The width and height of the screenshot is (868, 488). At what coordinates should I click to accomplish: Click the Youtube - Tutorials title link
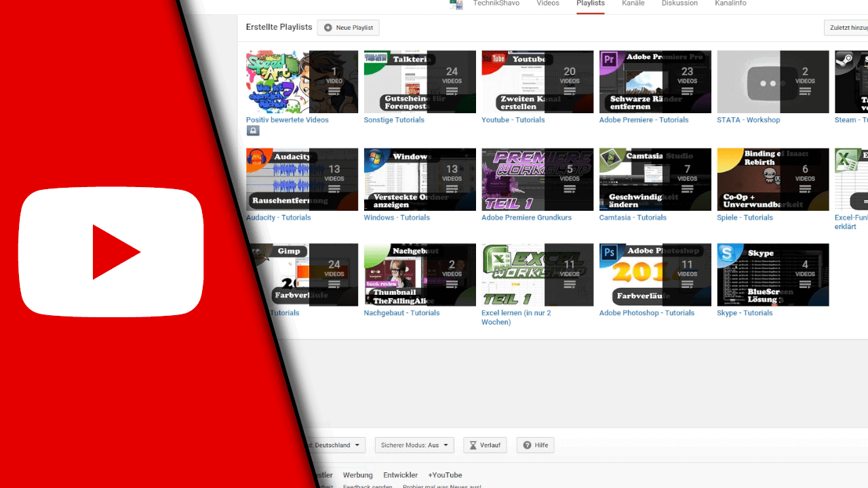(x=513, y=120)
